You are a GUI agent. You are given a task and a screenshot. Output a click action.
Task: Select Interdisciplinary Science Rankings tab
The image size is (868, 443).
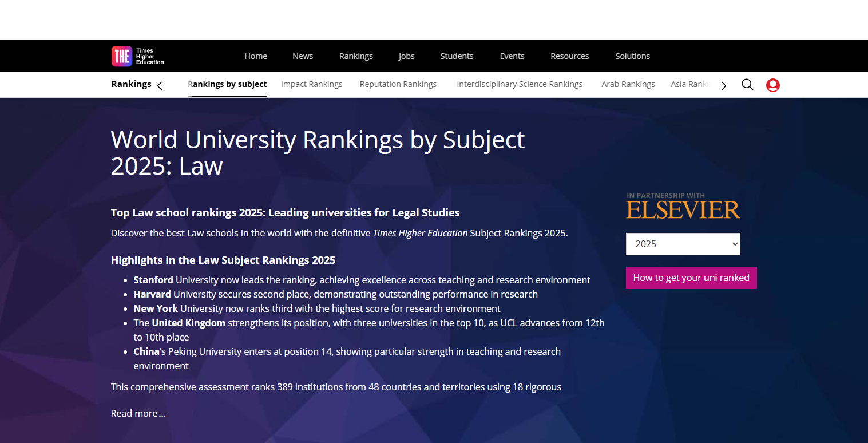coord(519,84)
